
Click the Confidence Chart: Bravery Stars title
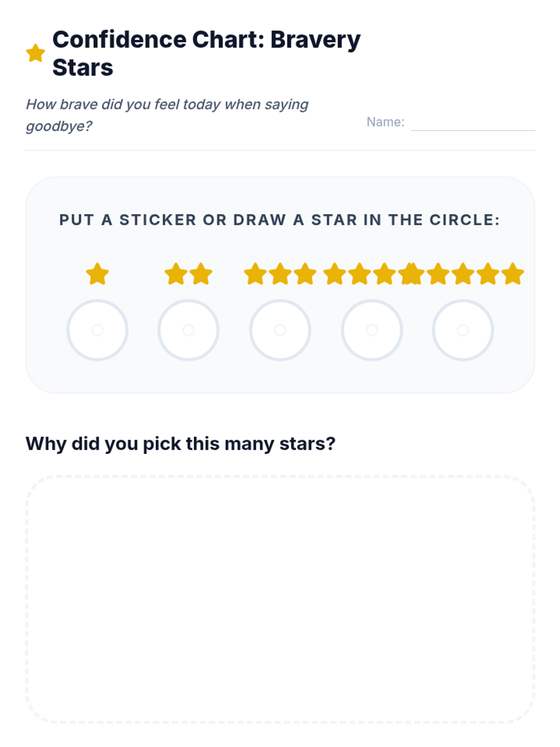[206, 53]
